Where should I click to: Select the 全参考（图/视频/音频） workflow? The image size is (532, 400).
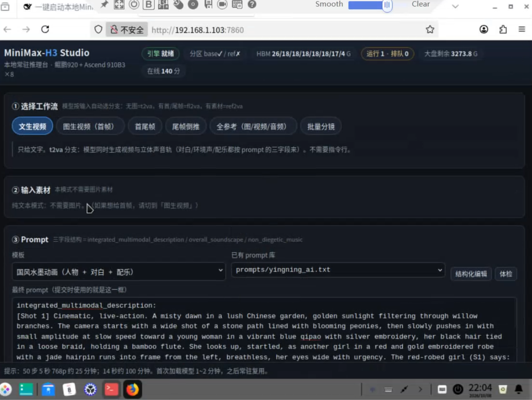[253, 127]
